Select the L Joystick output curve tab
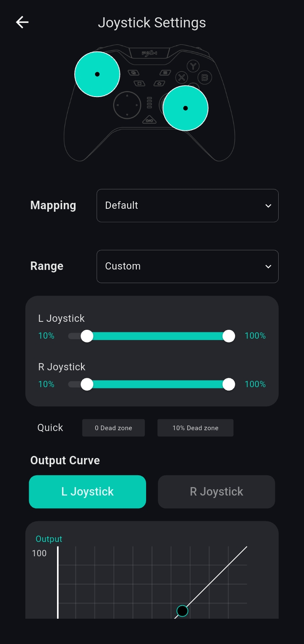Screen dimensions: 304x644 [x=87, y=492]
